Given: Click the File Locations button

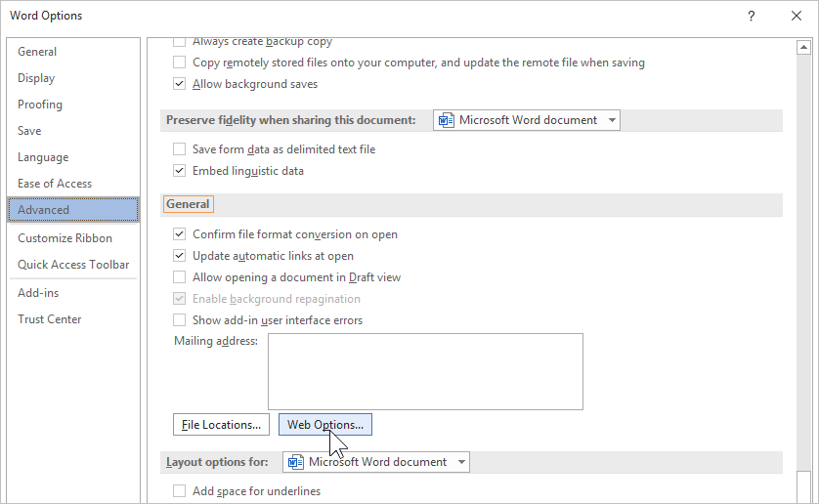Looking at the screenshot, I should click(x=221, y=425).
